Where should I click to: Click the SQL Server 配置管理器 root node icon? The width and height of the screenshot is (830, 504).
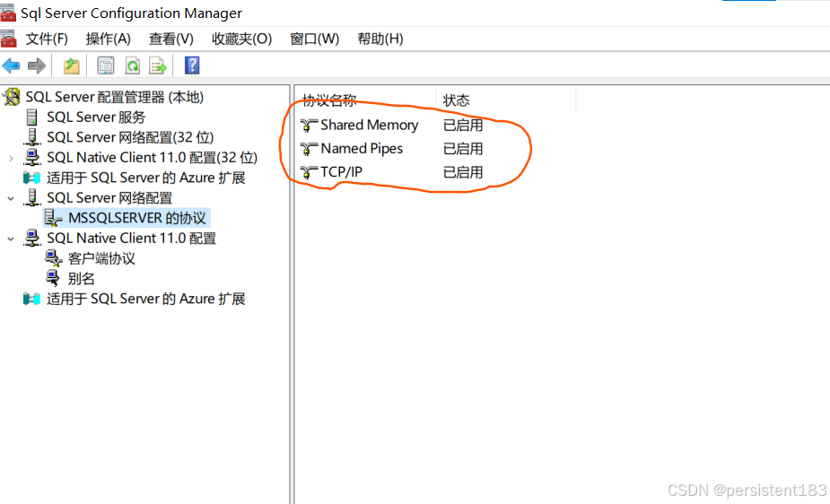coord(12,97)
